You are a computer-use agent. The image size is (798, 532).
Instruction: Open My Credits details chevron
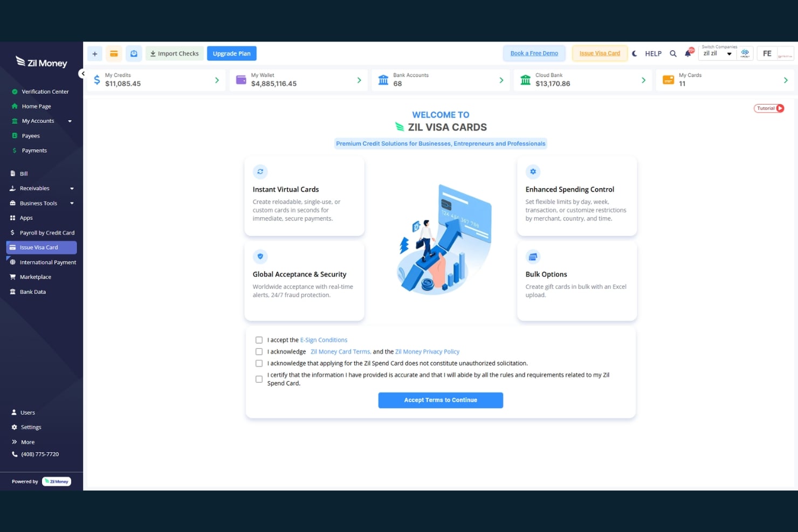tap(217, 80)
